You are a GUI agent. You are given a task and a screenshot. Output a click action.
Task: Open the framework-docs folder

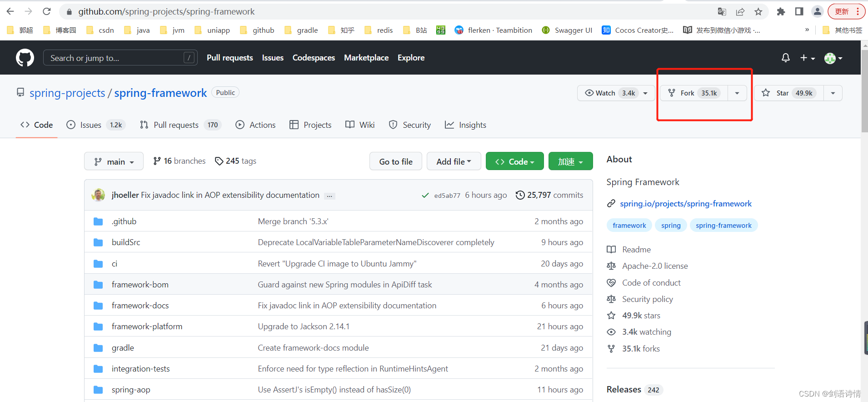pyautogui.click(x=140, y=306)
